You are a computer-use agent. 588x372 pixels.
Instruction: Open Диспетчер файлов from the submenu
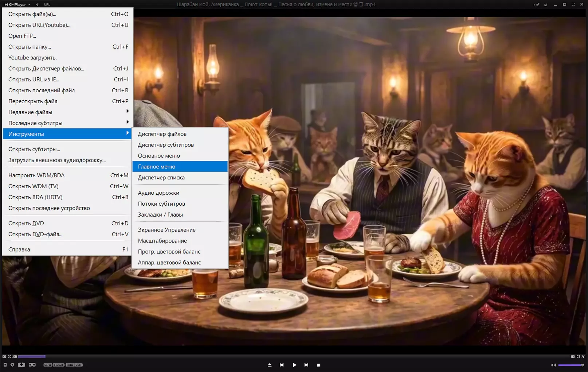pyautogui.click(x=180, y=134)
